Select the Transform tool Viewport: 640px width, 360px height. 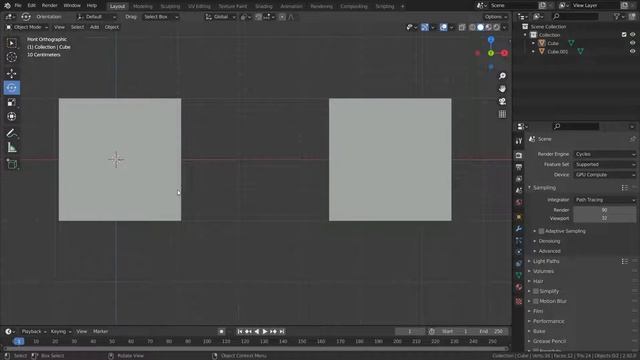tap(11, 116)
